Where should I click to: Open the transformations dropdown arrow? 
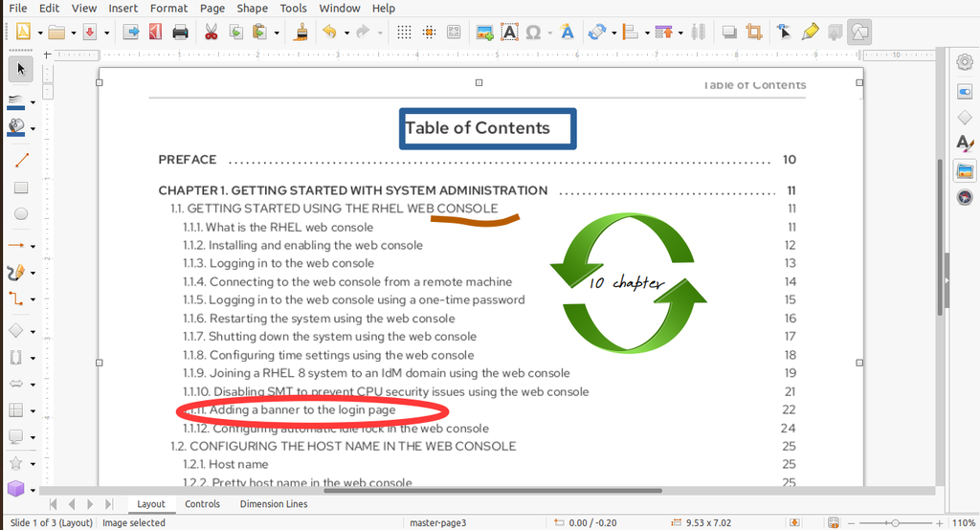click(613, 33)
